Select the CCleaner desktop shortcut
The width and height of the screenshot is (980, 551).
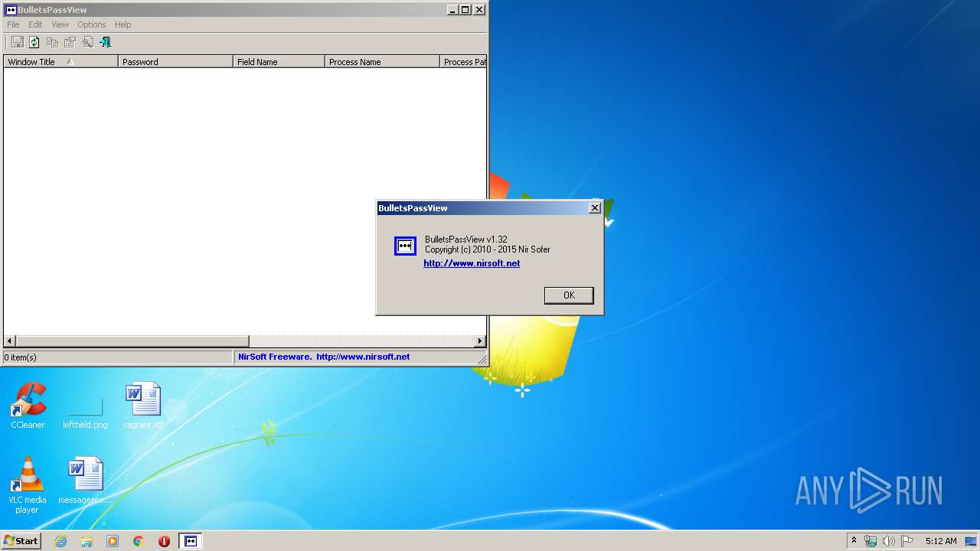click(x=28, y=406)
